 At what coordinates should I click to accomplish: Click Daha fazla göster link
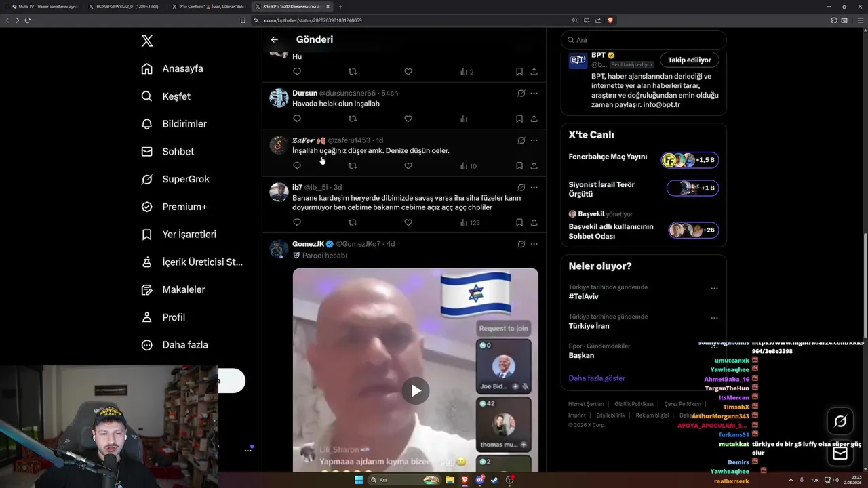[x=597, y=378]
